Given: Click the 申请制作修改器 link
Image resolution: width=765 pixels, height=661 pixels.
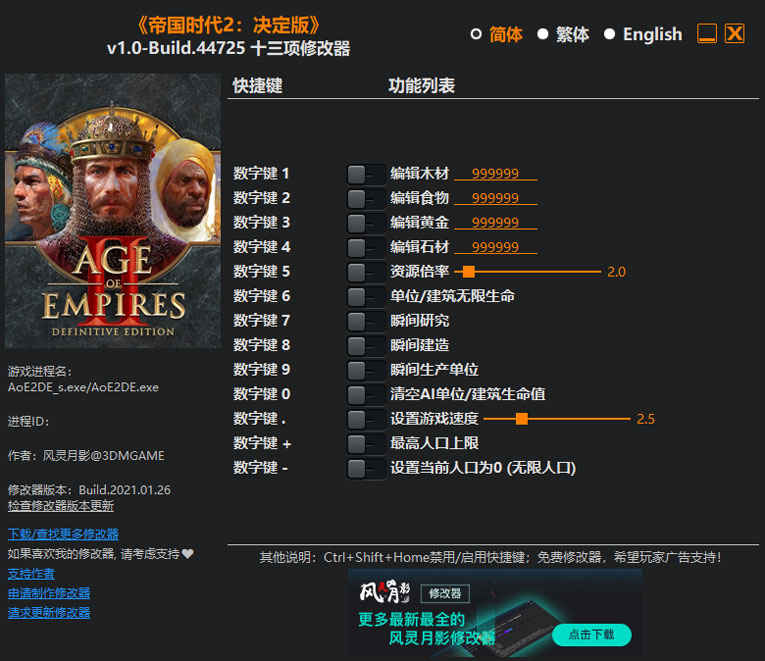Looking at the screenshot, I should [x=49, y=593].
